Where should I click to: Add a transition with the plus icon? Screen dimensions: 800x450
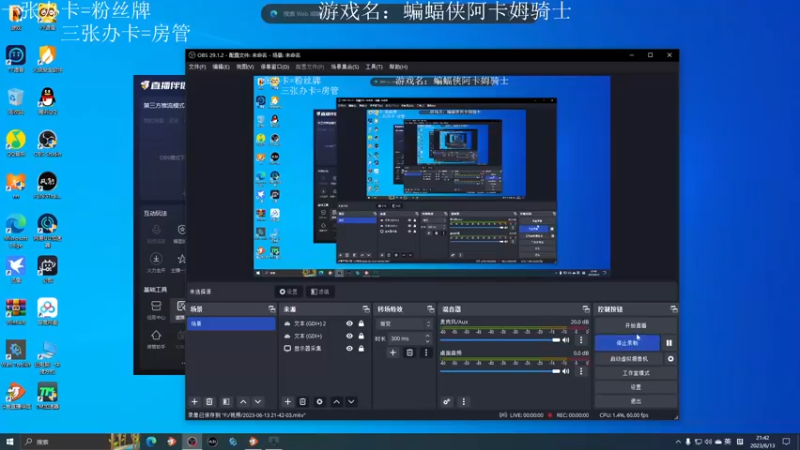tap(393, 353)
